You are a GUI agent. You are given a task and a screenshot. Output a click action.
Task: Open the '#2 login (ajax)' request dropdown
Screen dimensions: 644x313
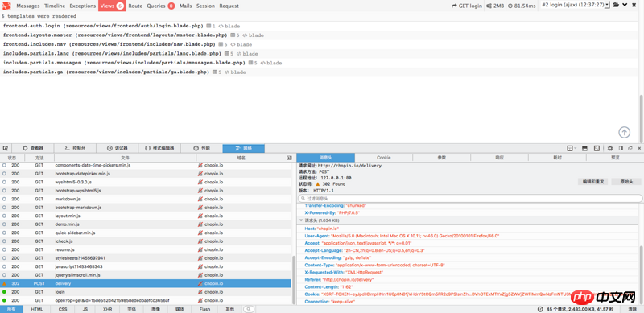(575, 5)
